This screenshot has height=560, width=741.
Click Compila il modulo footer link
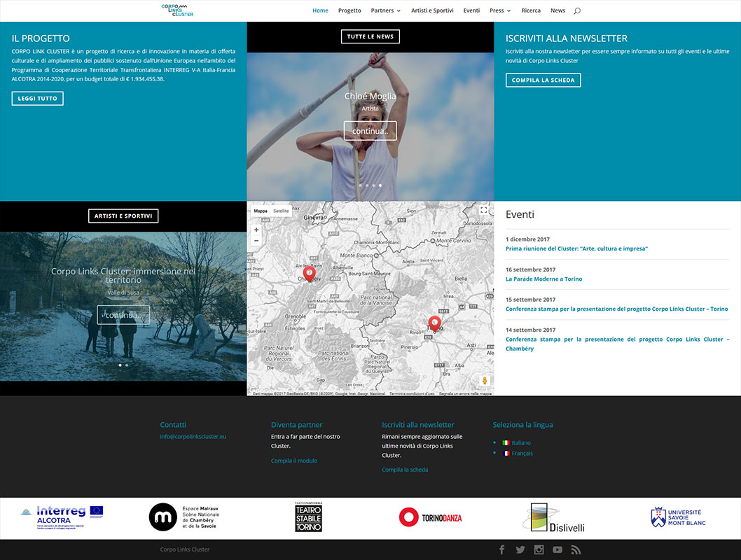pyautogui.click(x=294, y=461)
